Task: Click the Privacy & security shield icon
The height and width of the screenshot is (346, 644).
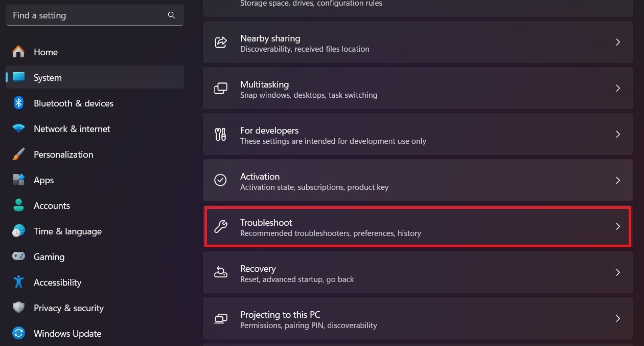Action: tap(18, 308)
